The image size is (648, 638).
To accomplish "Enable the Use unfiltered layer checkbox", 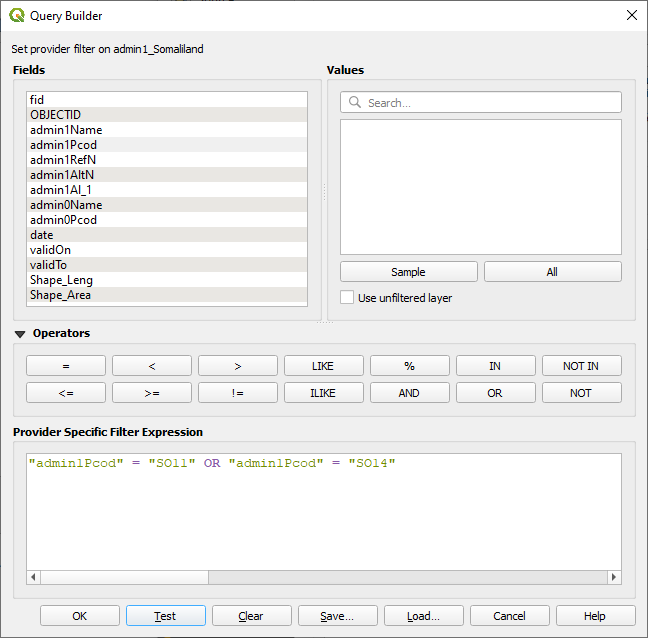I will click(347, 298).
